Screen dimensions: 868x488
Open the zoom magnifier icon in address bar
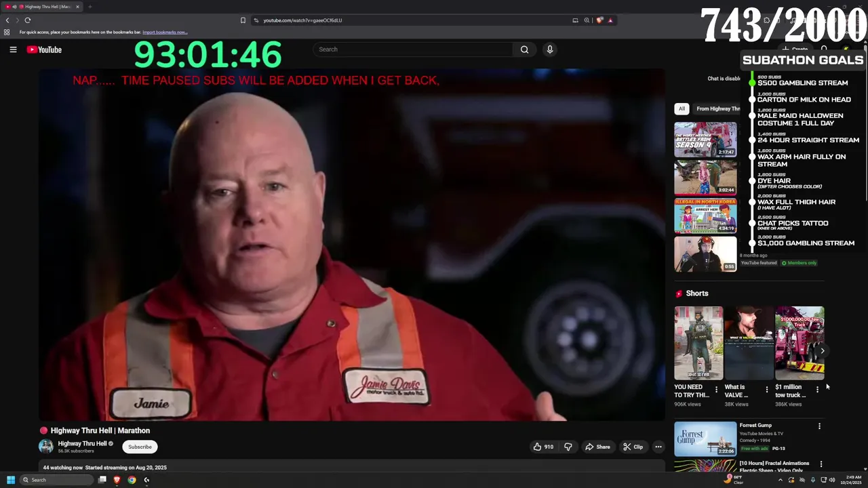pos(587,20)
